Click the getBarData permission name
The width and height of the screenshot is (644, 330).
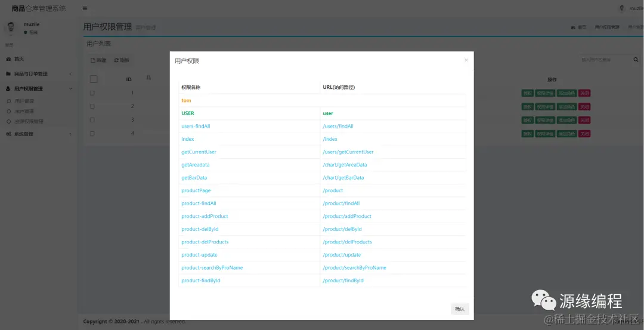pyautogui.click(x=194, y=178)
